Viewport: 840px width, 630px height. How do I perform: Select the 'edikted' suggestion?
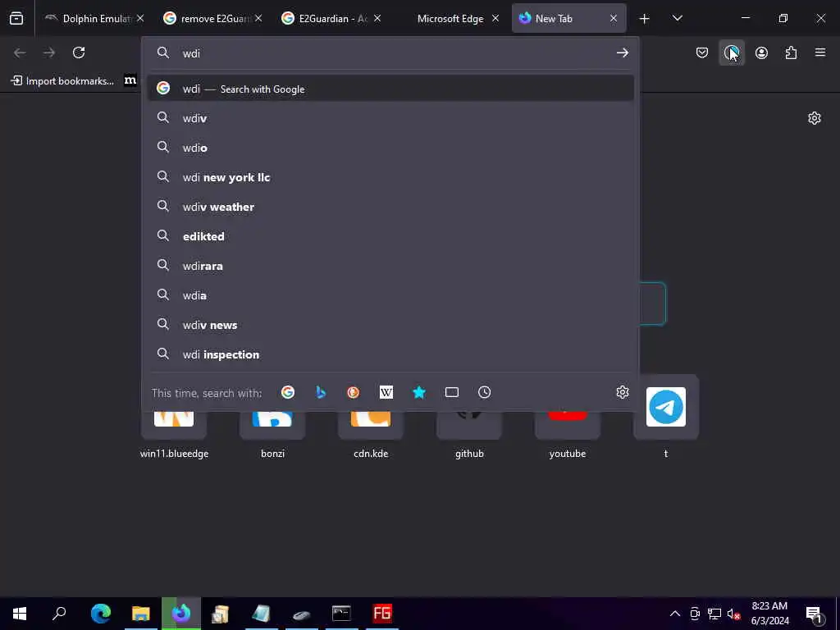click(390, 235)
